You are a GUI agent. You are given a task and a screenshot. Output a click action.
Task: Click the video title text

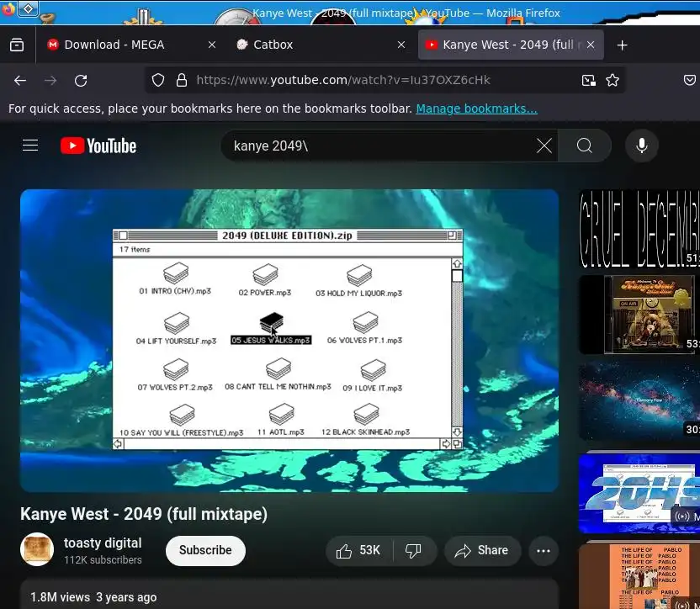tap(144, 514)
